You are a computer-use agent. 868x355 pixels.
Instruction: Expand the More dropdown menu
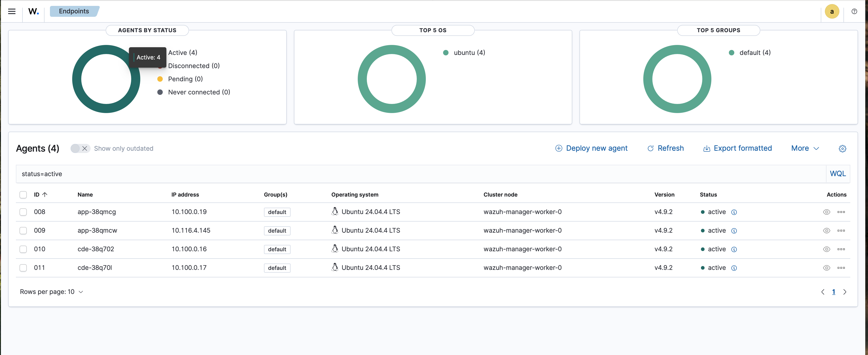805,148
